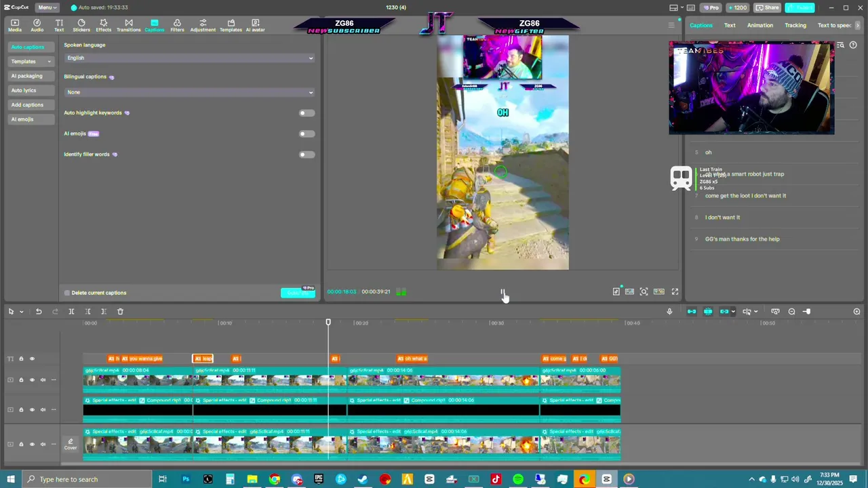Open the Media panel
This screenshot has height=488, width=868.
(14, 26)
